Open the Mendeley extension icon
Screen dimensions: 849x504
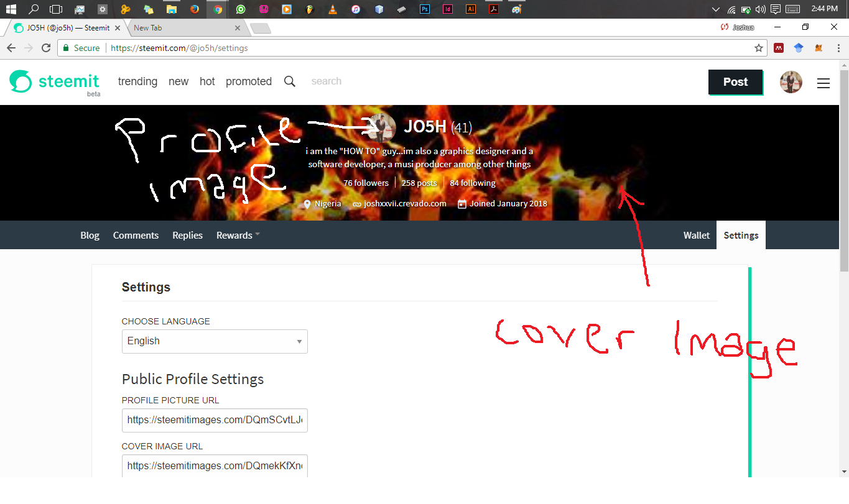779,48
